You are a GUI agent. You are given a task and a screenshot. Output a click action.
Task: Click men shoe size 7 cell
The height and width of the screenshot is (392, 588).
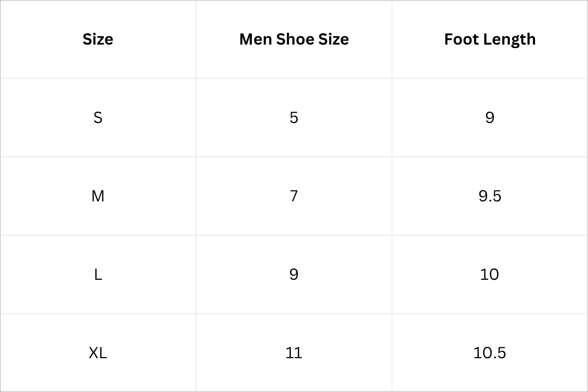pos(294,196)
